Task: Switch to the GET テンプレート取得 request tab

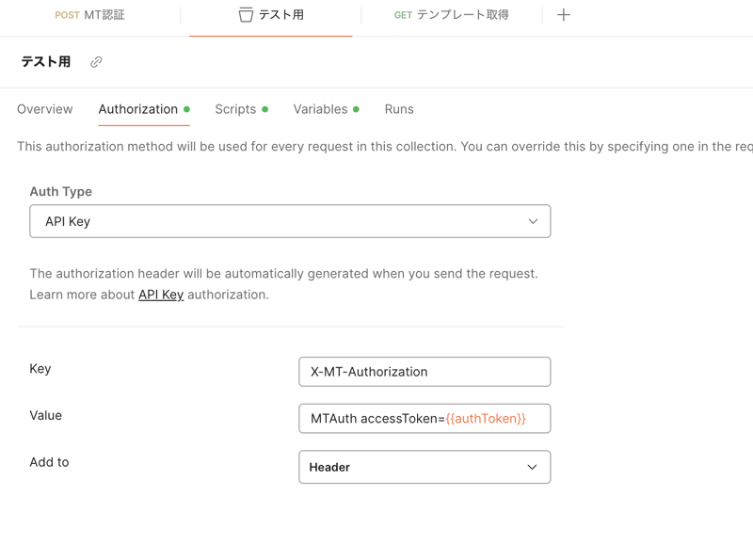Action: point(452,15)
